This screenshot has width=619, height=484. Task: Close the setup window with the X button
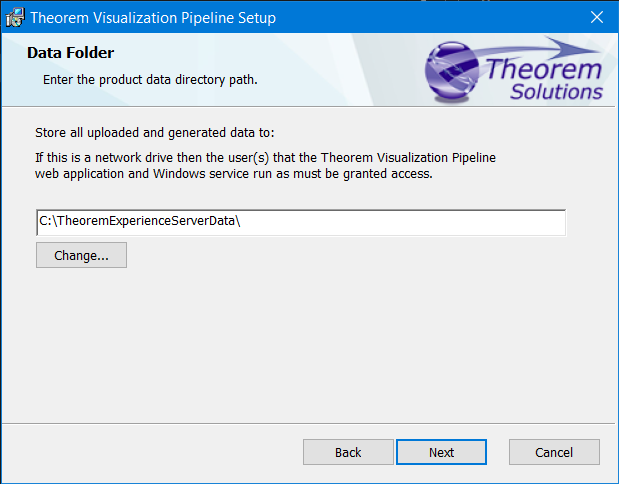click(596, 17)
